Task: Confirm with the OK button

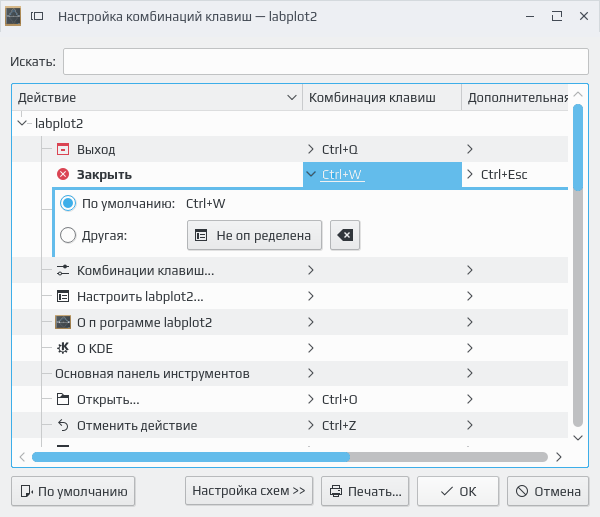Action: coord(458,491)
